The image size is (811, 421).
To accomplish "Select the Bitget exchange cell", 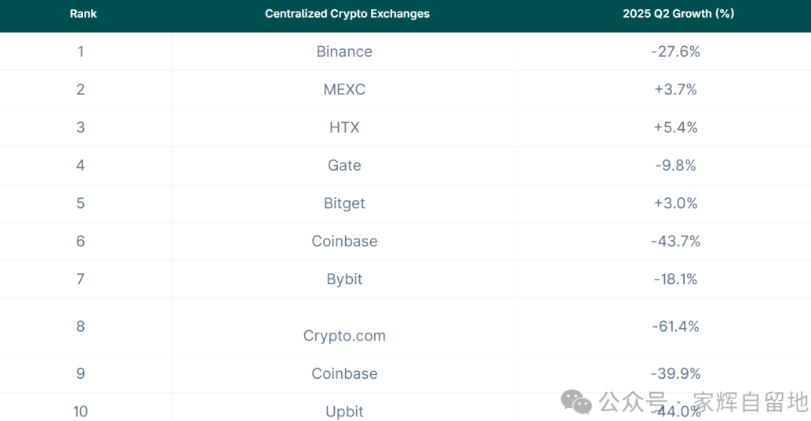I will pyautogui.click(x=344, y=203).
